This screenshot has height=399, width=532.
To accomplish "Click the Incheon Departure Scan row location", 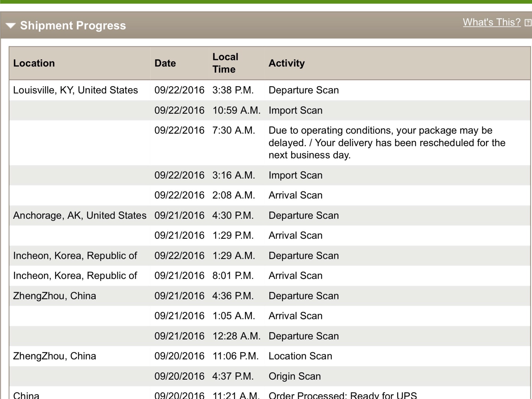I will click(75, 256).
